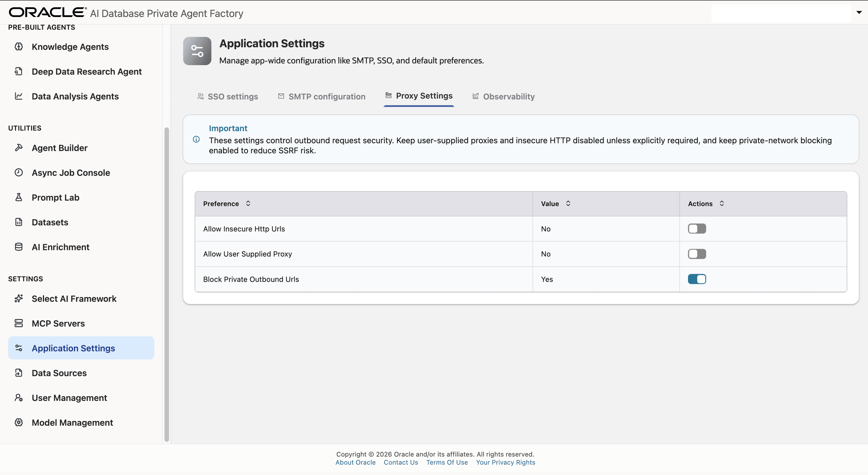Click the AI Enrichment database icon
The height and width of the screenshot is (475, 868).
[19, 247]
